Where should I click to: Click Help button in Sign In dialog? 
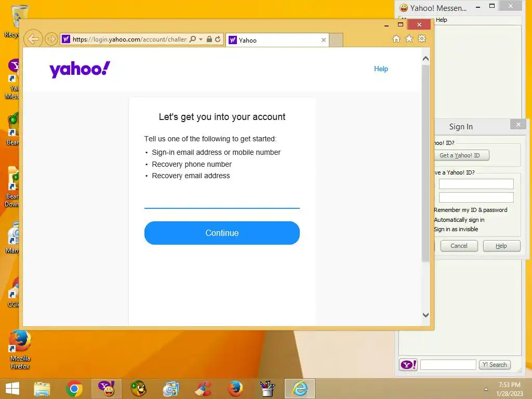(501, 246)
